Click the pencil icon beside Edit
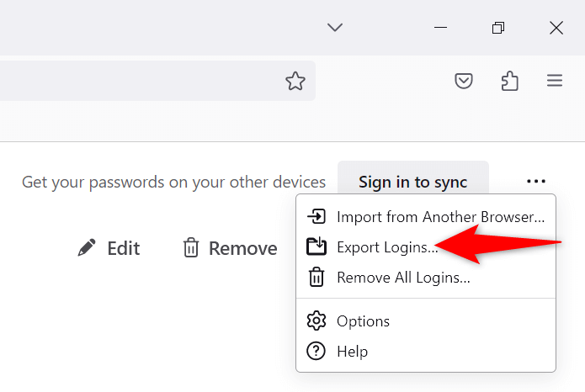Screen dimensions: 585x392 point(86,248)
